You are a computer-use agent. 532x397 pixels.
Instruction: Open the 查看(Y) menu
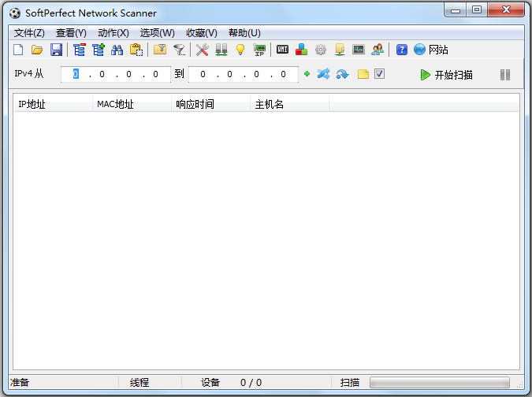pos(71,33)
